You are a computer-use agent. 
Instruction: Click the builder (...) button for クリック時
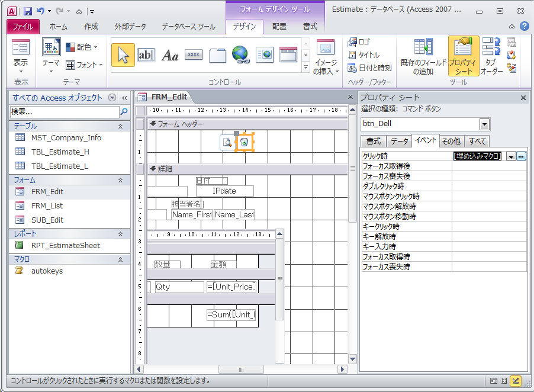tap(521, 156)
